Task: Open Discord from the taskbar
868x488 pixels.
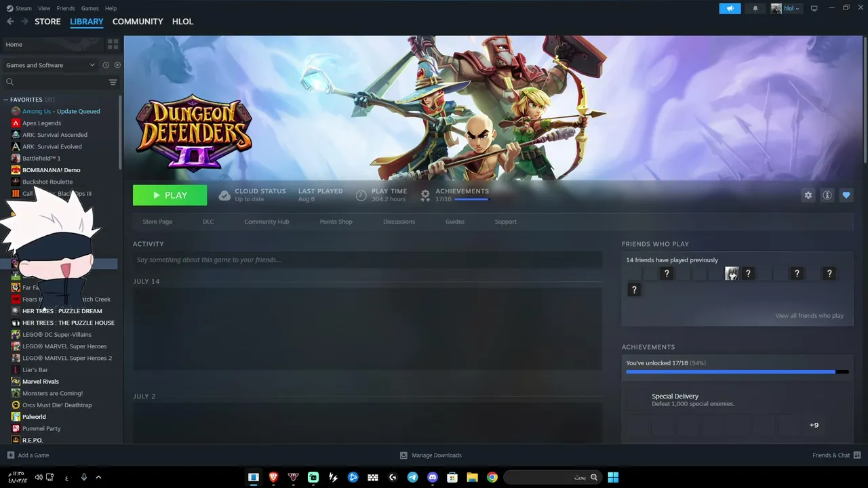Action: click(x=433, y=477)
